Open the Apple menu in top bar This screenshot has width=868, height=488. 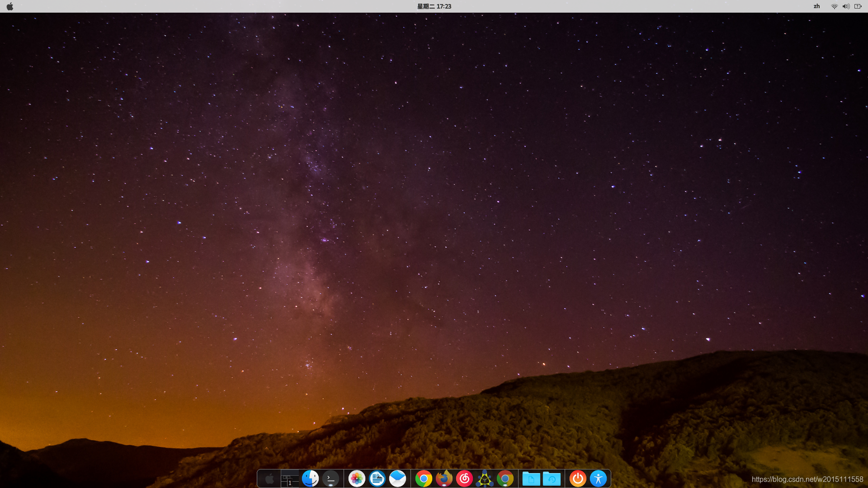click(10, 6)
